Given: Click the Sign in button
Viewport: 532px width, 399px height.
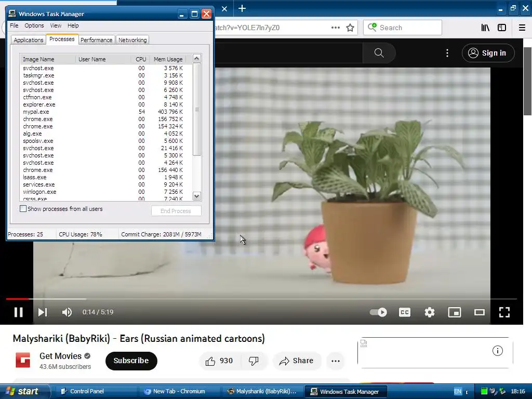Looking at the screenshot, I should click(x=488, y=53).
